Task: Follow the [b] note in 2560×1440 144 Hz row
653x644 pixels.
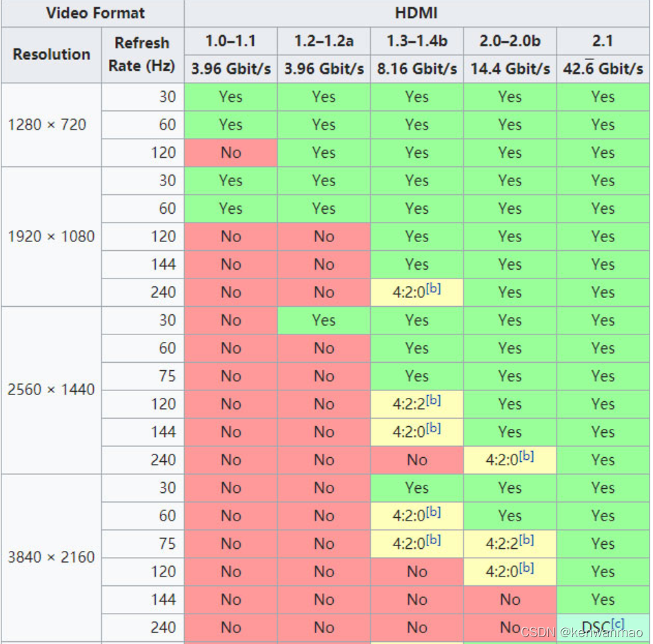Action: 433,427
